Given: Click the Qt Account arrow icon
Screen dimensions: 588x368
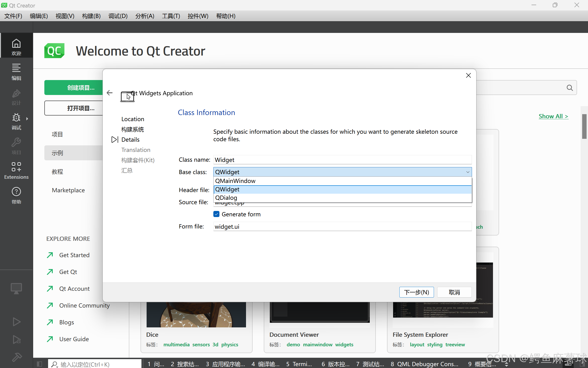Looking at the screenshot, I should pyautogui.click(x=50, y=288).
